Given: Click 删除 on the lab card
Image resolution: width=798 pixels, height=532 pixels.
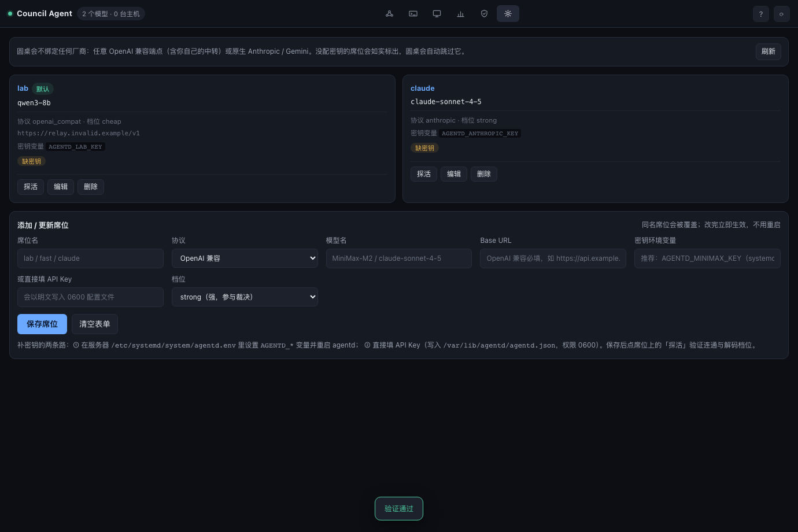Looking at the screenshot, I should pos(91,187).
